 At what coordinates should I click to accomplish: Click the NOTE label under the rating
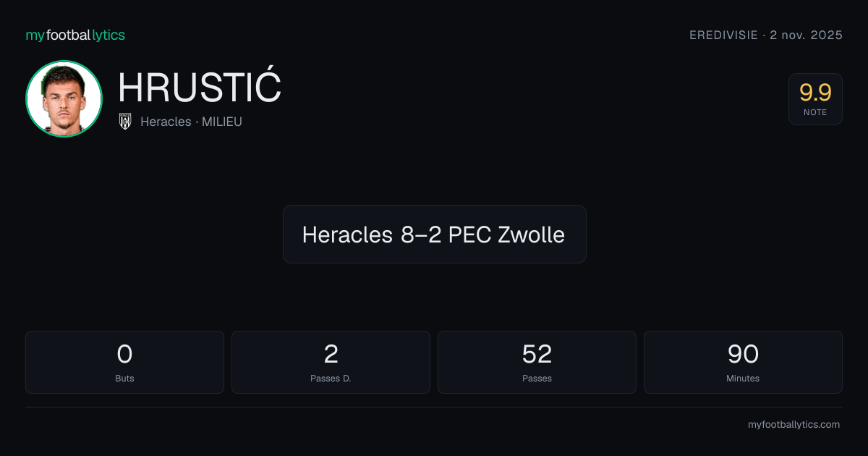click(x=815, y=112)
